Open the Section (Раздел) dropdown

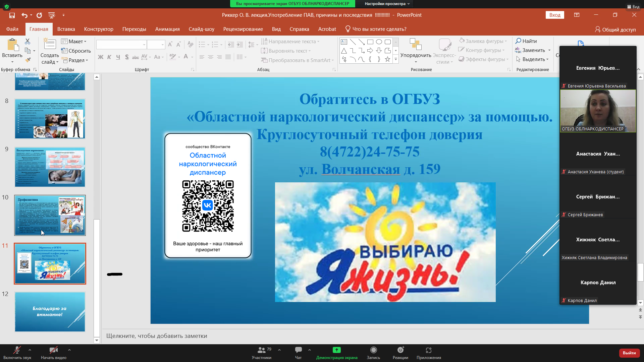[x=75, y=60]
